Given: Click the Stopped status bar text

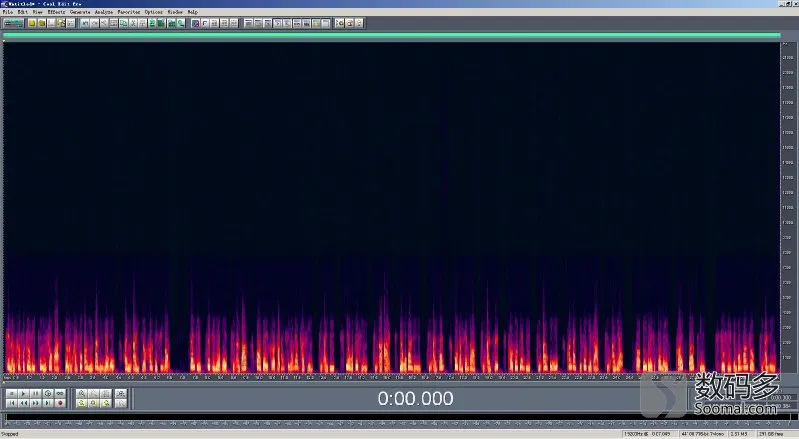Looking at the screenshot, I should (x=10, y=434).
